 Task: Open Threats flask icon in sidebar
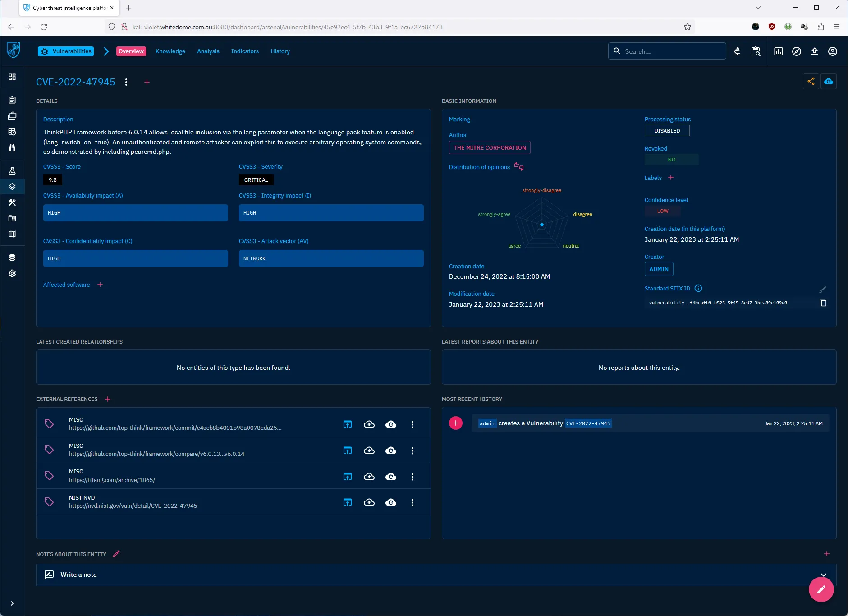12,171
